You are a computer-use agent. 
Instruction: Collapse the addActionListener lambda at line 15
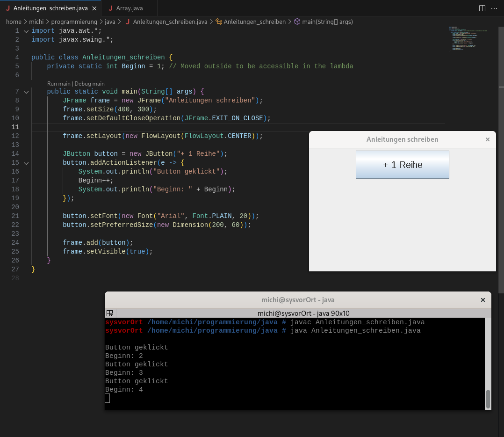[x=26, y=163]
